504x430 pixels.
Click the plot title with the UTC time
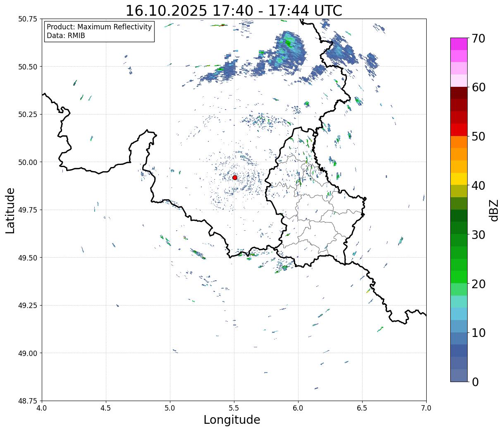coord(234,10)
